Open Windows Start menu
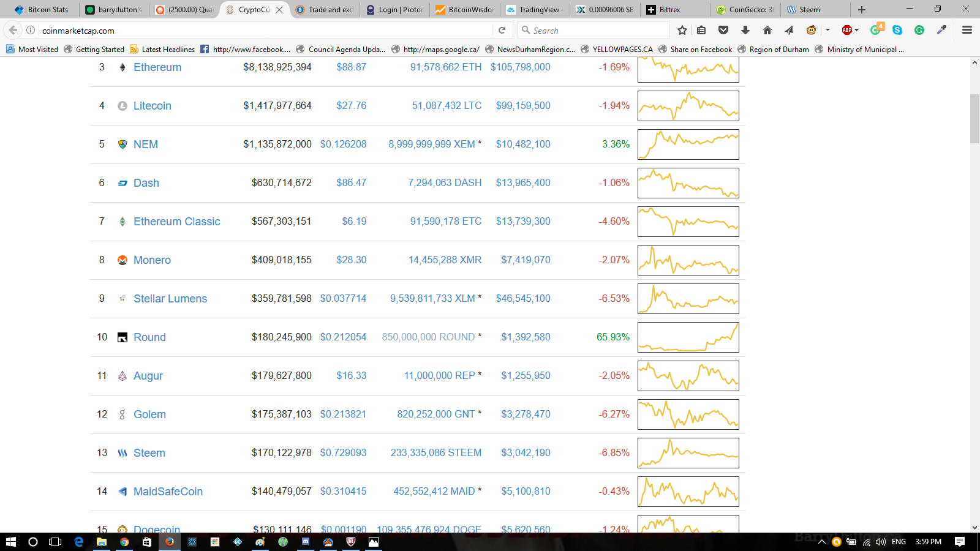 (x=11, y=542)
